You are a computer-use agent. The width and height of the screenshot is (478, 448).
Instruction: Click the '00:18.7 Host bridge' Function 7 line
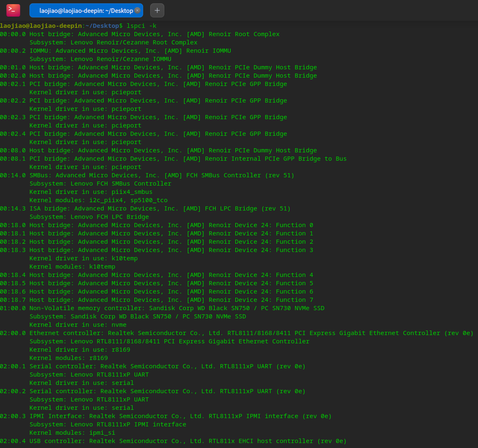pyautogui.click(x=157, y=300)
